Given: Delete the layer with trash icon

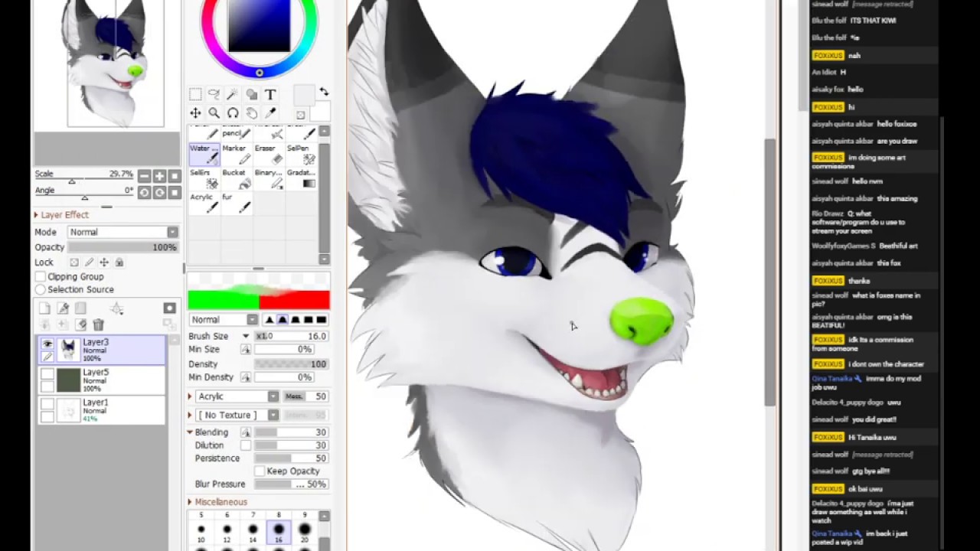Looking at the screenshot, I should pos(98,325).
